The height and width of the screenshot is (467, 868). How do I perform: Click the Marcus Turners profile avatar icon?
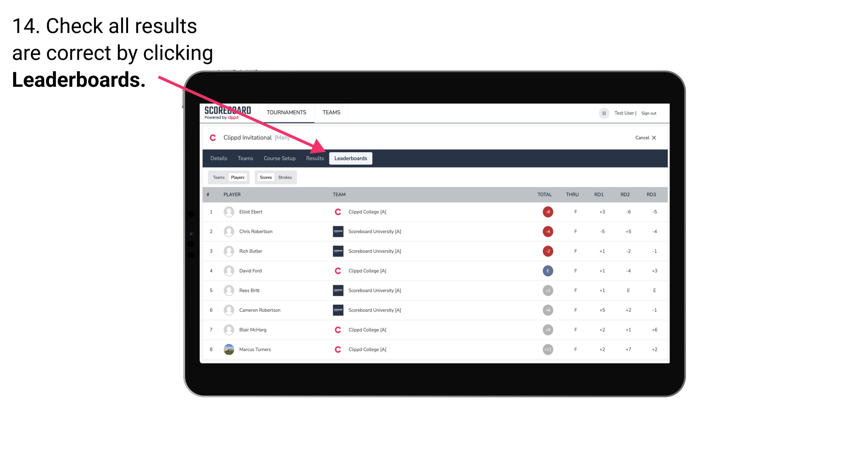228,349
